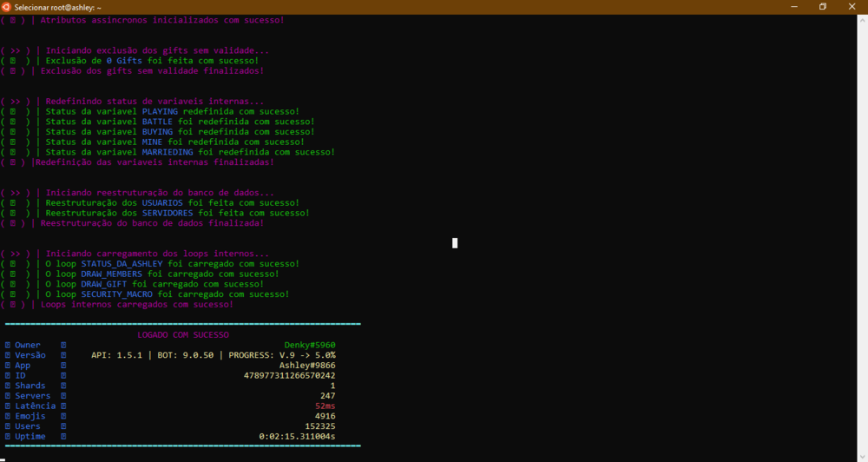Screen dimensions: 868x462
Task: Click the icon left of the Servers label
Action: 8,396
